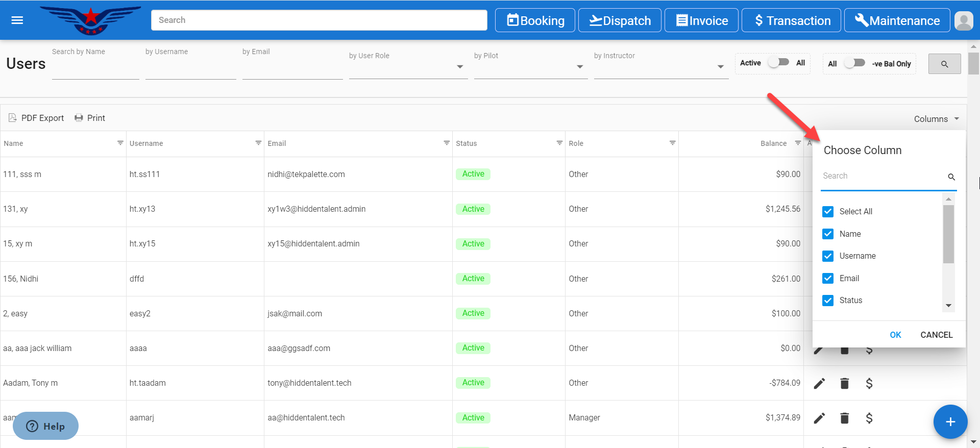This screenshot has height=448, width=980.
Task: Toggle the negative balance only switch
Action: pyautogui.click(x=854, y=63)
